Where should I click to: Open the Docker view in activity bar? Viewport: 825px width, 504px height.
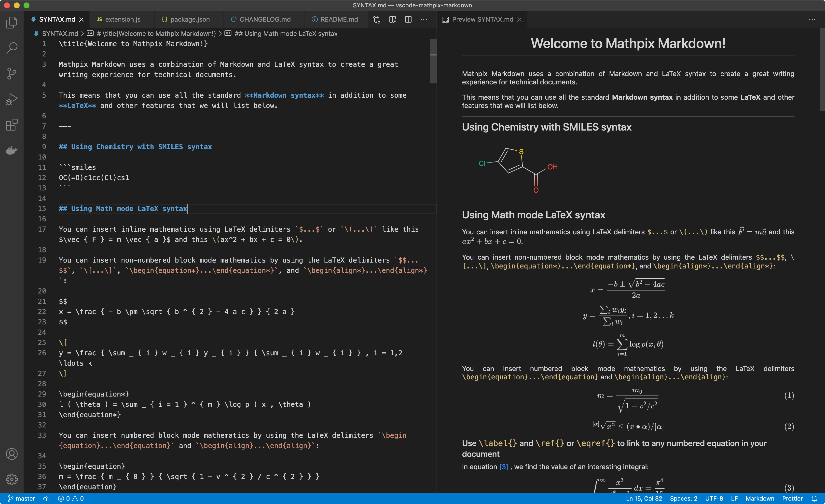[x=12, y=150]
